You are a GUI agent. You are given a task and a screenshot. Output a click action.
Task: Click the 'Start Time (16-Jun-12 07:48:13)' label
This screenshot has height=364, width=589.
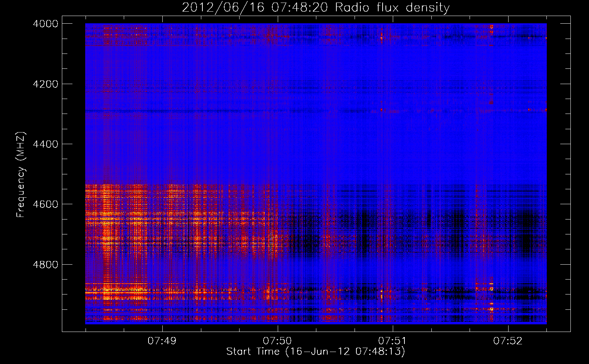(x=316, y=352)
